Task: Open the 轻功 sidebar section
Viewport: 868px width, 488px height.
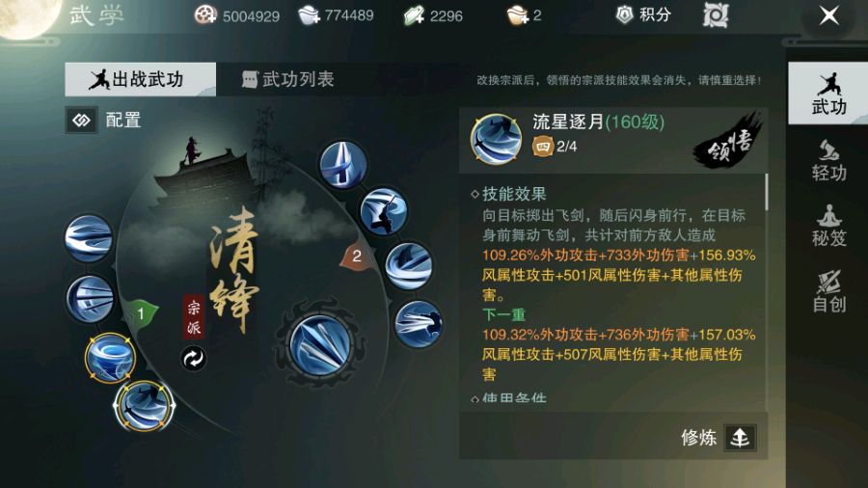Action: pyautogui.click(x=828, y=160)
